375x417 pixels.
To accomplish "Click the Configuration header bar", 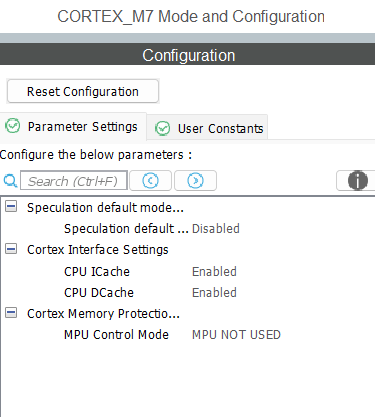I will pyautogui.click(x=187, y=55).
